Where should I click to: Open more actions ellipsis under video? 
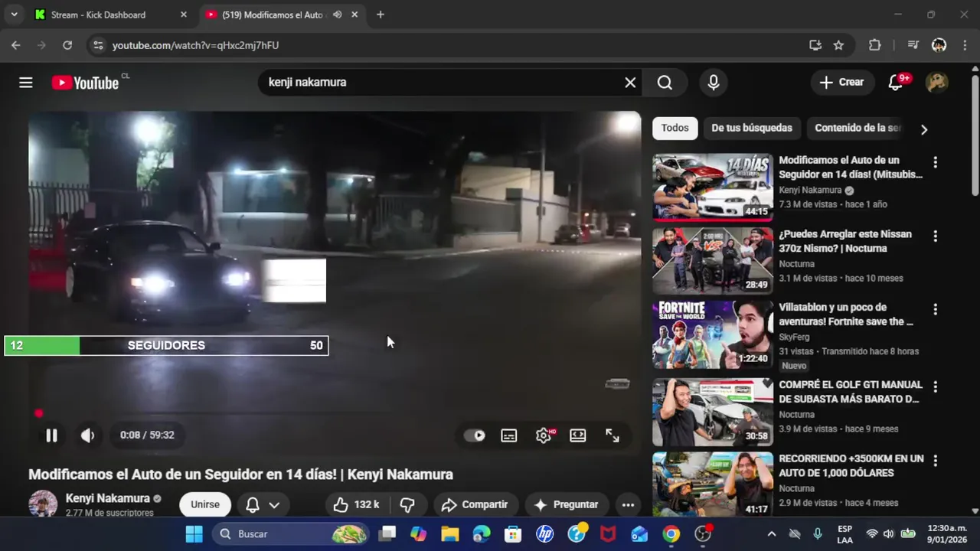(628, 504)
